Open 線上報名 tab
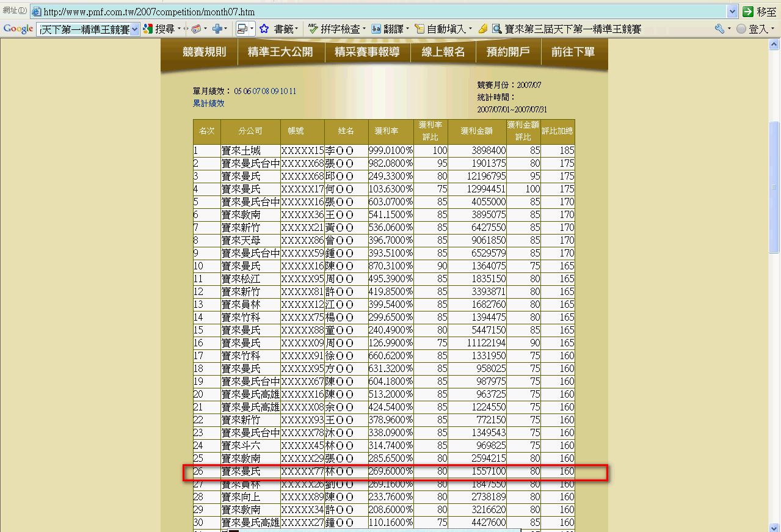781x532 pixels. [443, 53]
